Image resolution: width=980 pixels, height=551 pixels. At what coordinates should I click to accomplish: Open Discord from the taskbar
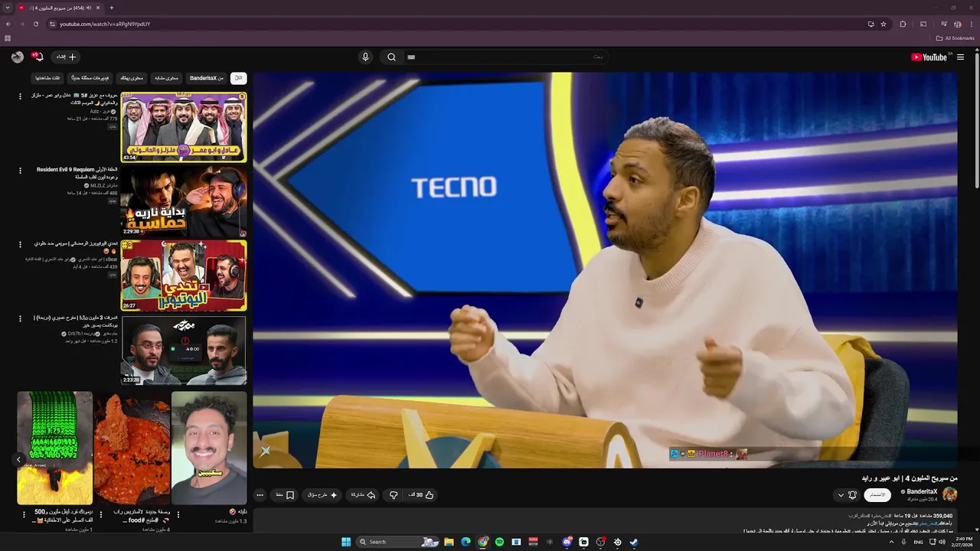point(567,542)
